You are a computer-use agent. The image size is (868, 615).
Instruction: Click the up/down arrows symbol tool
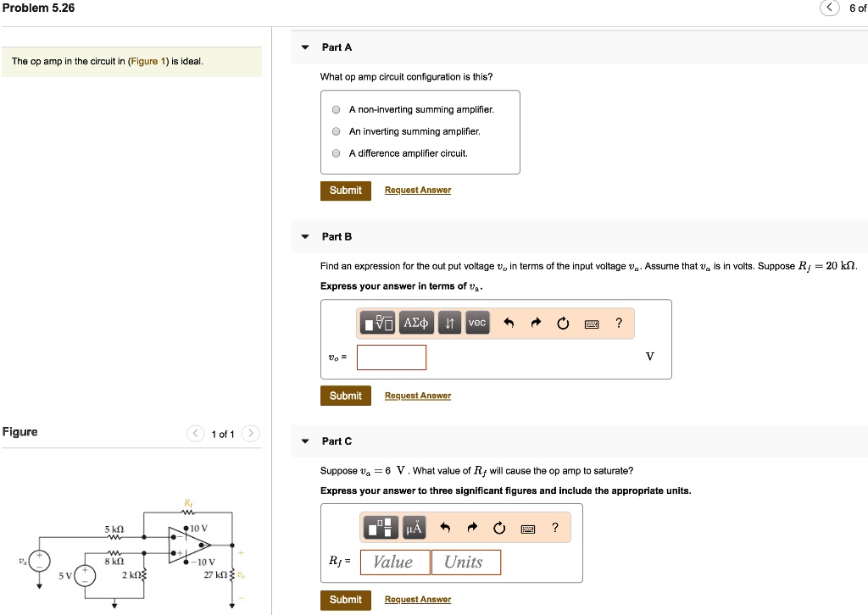click(x=449, y=323)
